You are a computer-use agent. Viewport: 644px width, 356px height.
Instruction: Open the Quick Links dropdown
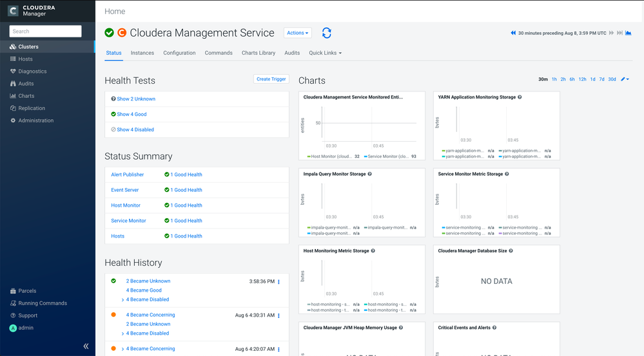click(x=326, y=53)
